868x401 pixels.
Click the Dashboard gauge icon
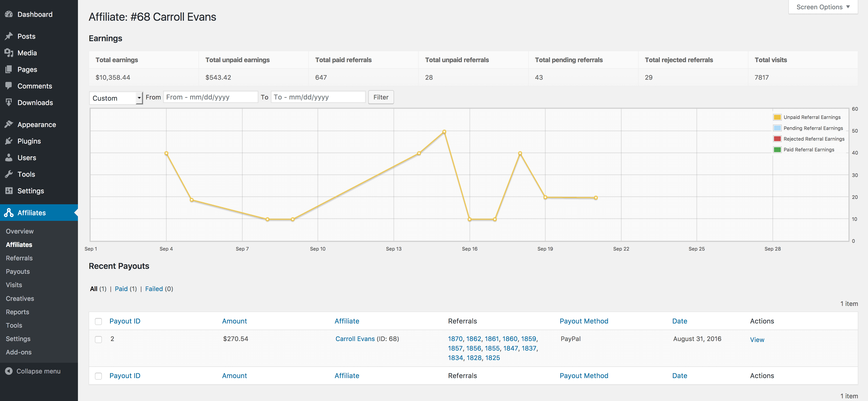click(9, 14)
